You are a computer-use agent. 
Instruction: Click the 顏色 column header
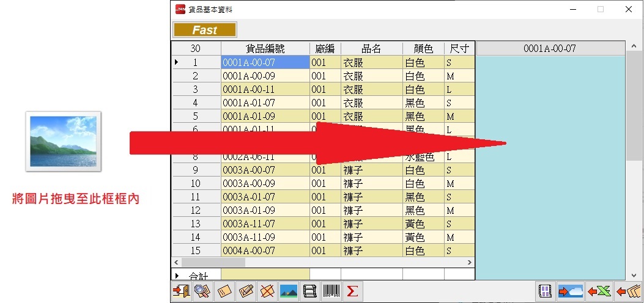[x=423, y=49]
